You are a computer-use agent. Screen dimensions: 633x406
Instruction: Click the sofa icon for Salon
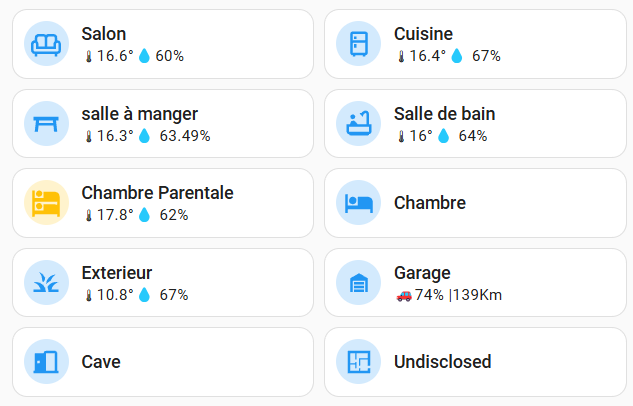46,44
